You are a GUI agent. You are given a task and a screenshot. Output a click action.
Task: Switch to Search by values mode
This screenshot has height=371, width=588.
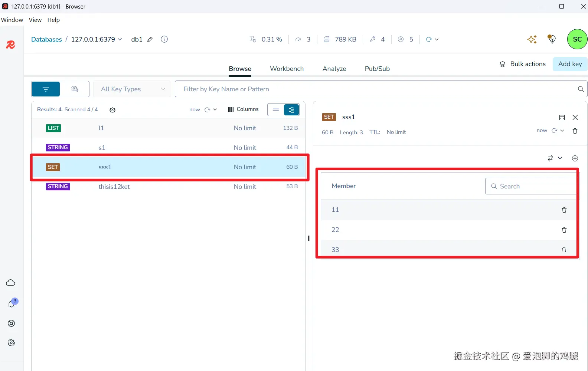click(x=75, y=89)
